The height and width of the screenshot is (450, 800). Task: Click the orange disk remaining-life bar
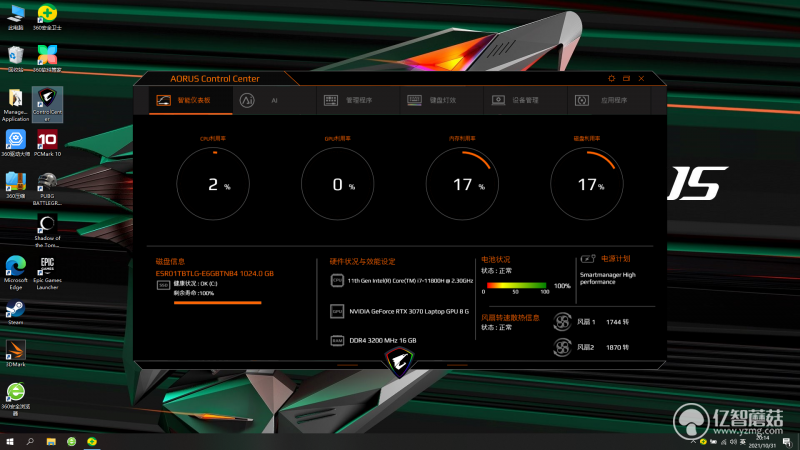click(217, 303)
